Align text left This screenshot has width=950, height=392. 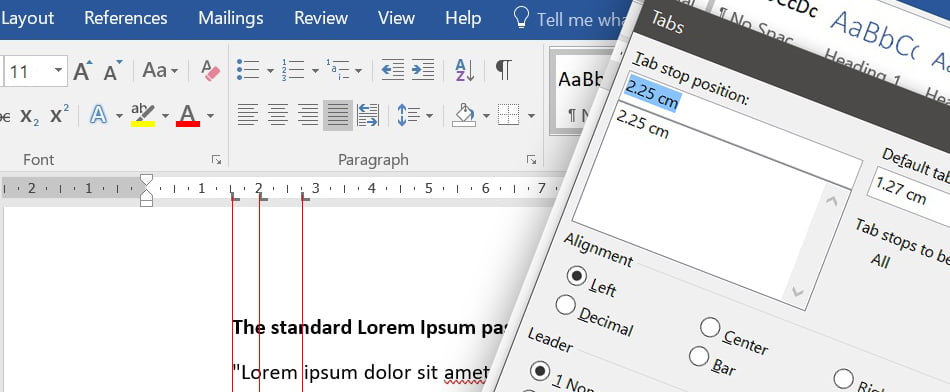coord(247,115)
